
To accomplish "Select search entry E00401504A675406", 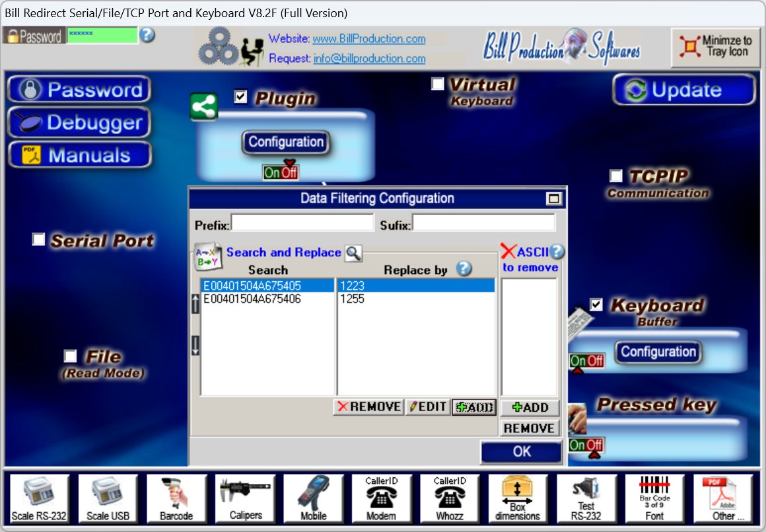I will click(x=267, y=298).
